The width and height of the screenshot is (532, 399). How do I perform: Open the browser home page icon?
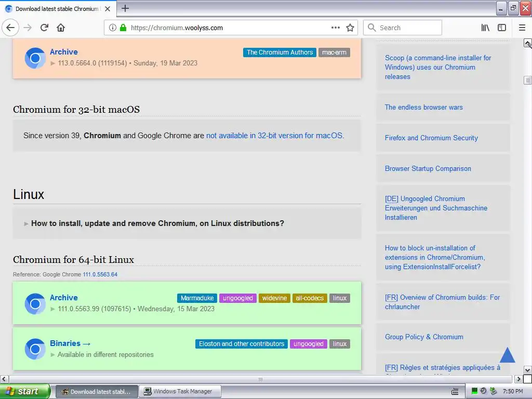(x=61, y=28)
